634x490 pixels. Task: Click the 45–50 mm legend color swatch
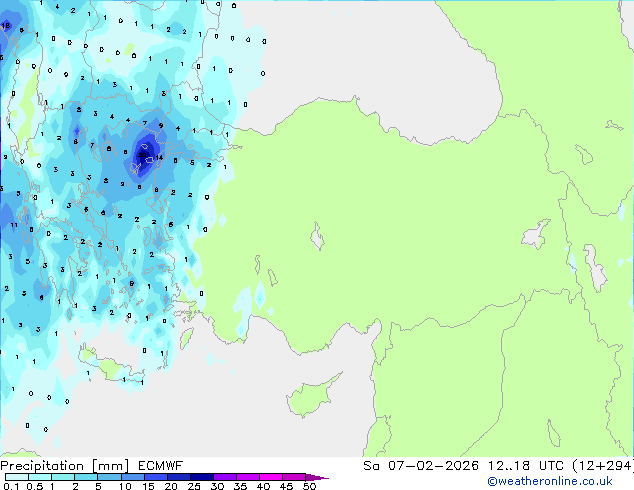coord(294,477)
